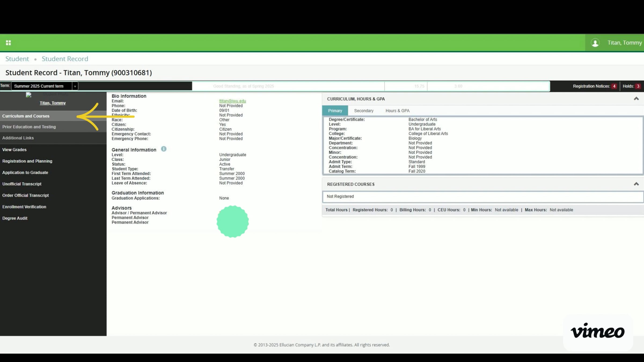This screenshot has height=362, width=644.
Task: Switch to the Hours & GPA tab
Action: (397, 111)
